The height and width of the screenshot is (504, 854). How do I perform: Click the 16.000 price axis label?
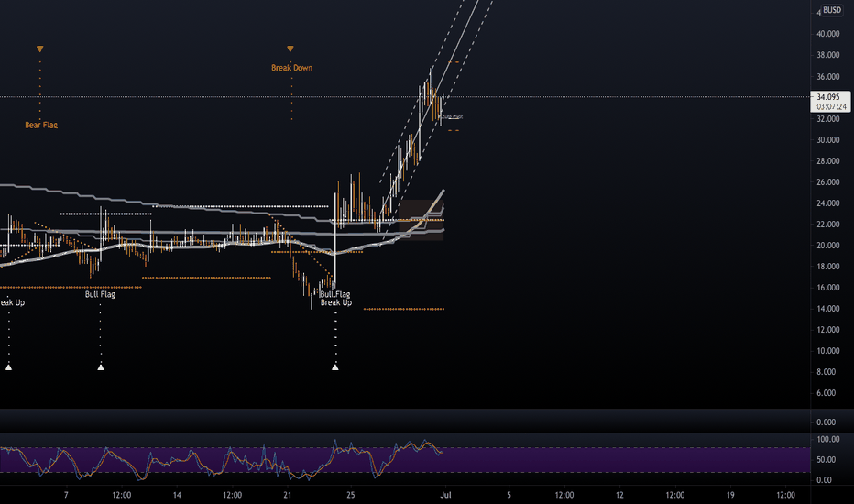point(827,288)
